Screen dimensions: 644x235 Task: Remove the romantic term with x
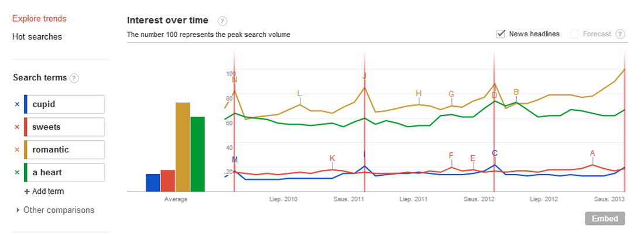(17, 149)
